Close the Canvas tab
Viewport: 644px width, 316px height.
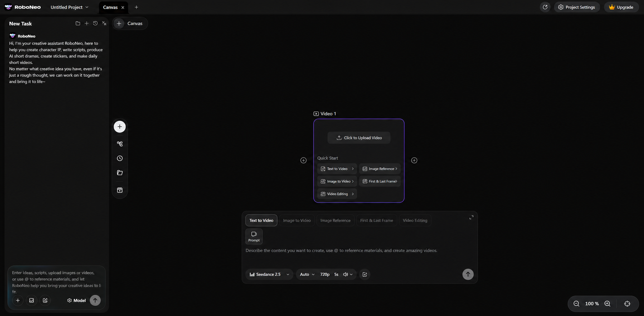[x=123, y=8]
